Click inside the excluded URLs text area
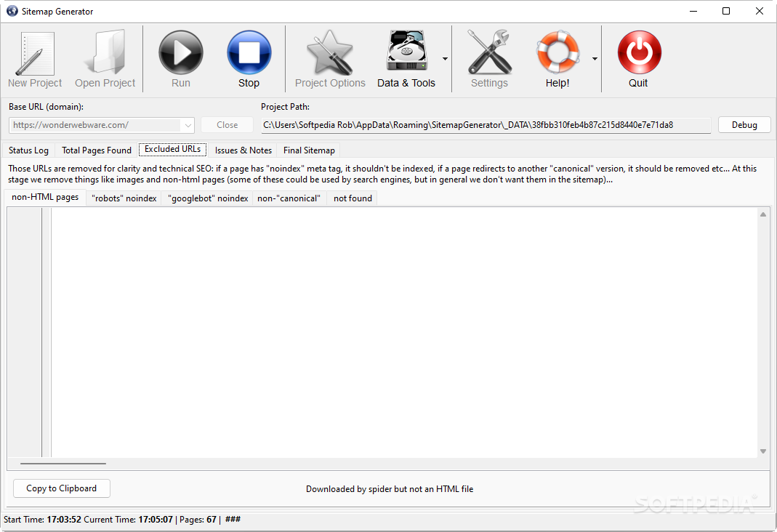The width and height of the screenshot is (777, 532). 404,332
